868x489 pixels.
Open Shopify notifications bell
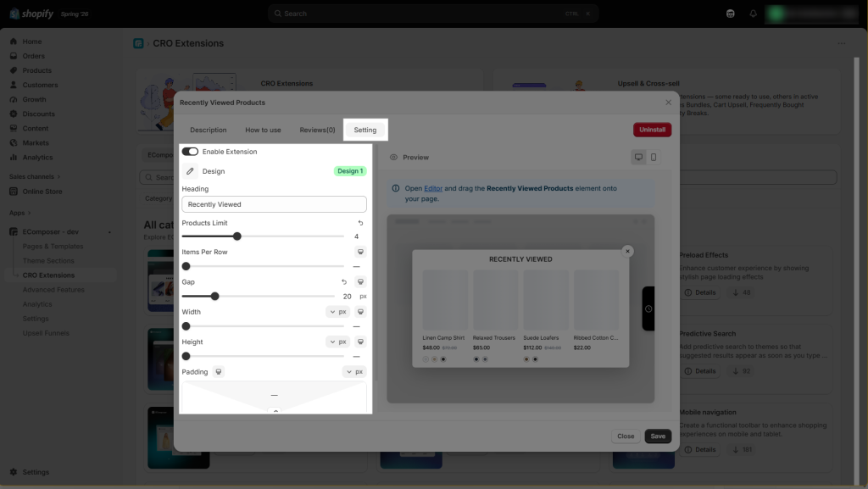point(753,14)
